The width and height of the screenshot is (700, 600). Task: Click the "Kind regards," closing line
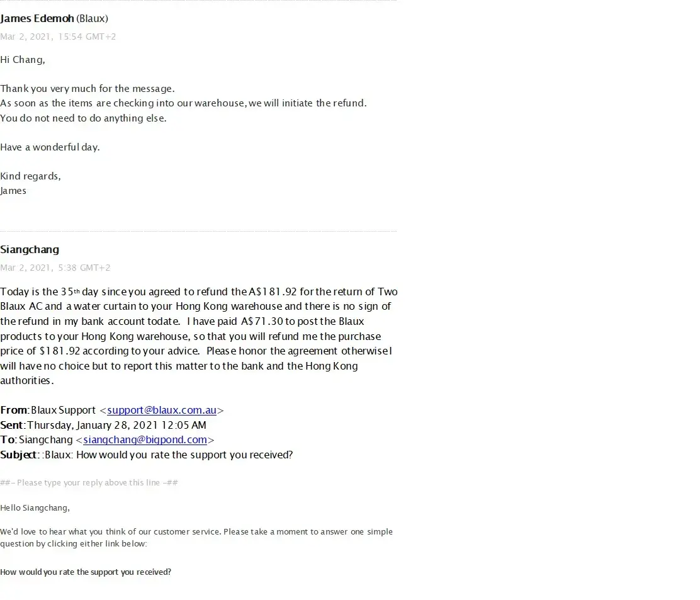(30, 176)
